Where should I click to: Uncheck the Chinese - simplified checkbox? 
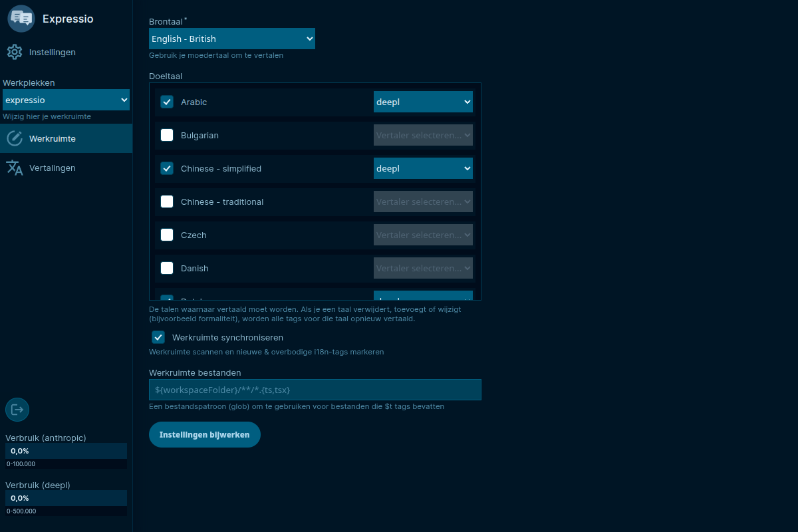[167, 168]
